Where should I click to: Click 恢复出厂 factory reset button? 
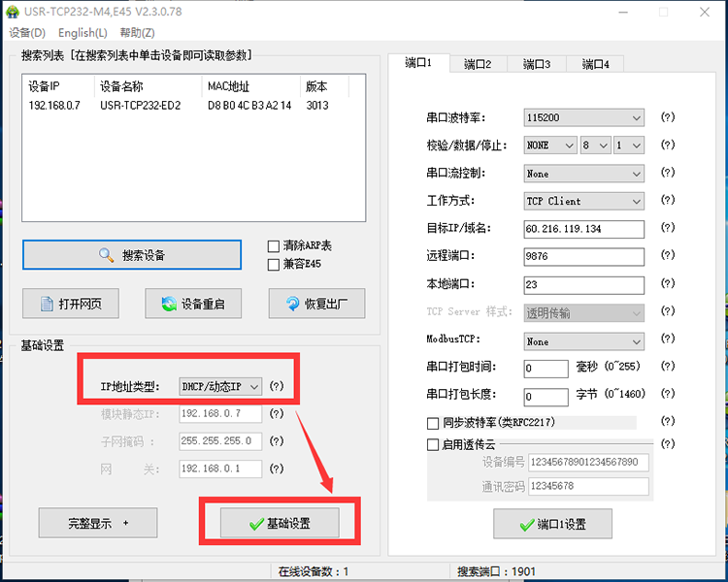[x=316, y=304]
